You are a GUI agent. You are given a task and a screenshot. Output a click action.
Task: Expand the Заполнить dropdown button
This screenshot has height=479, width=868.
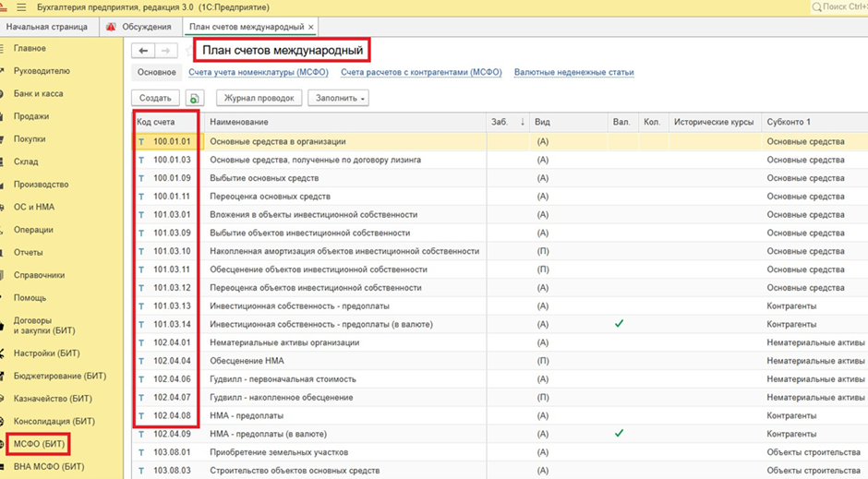[338, 98]
